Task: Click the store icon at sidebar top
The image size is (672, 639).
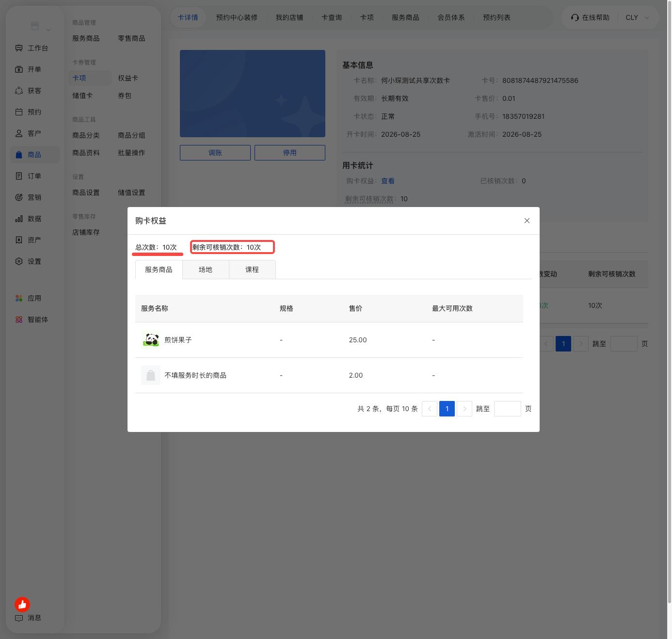Action: [34, 26]
